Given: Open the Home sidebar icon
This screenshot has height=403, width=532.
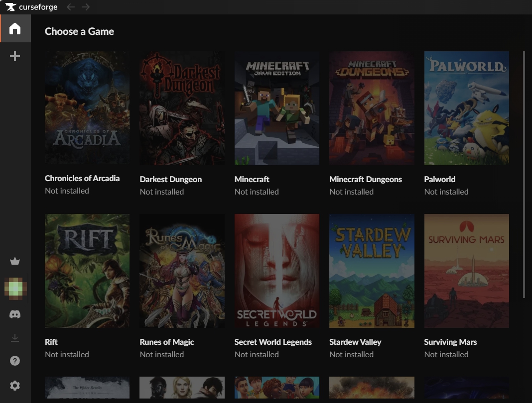Looking at the screenshot, I should pos(15,29).
